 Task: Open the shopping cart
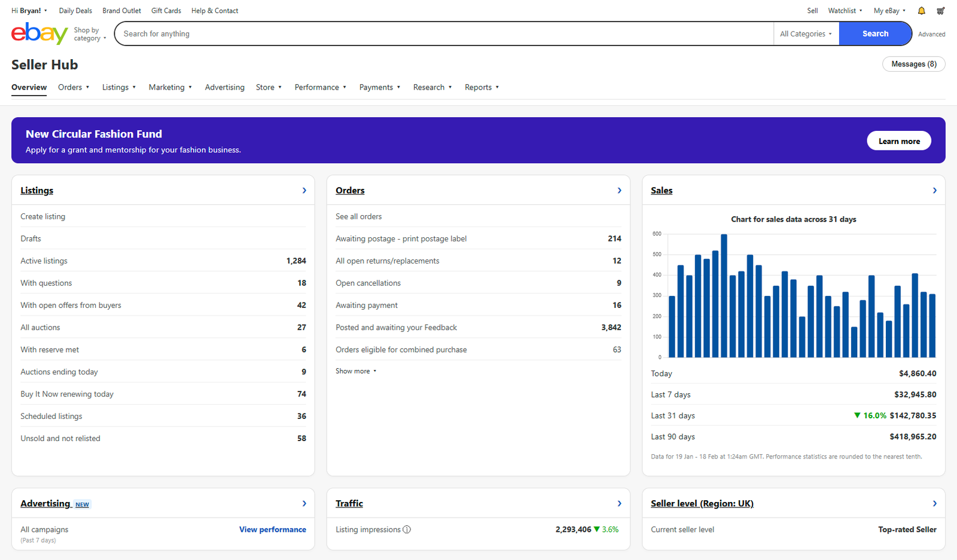point(940,11)
